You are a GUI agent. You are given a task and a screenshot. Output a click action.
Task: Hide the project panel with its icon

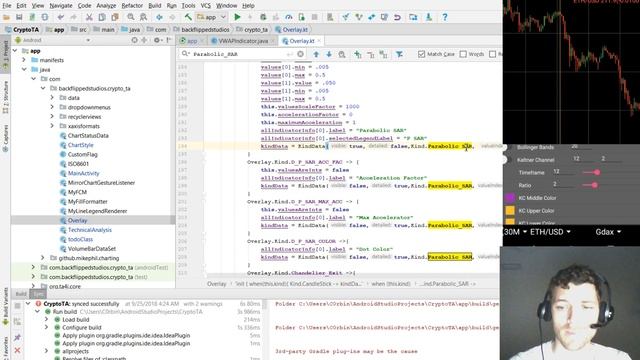click(x=169, y=40)
